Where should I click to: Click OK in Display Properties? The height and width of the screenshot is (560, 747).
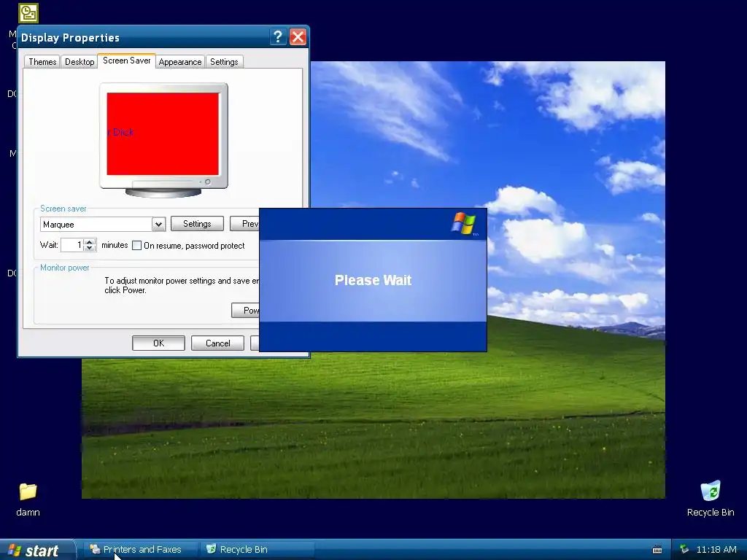[x=158, y=343]
